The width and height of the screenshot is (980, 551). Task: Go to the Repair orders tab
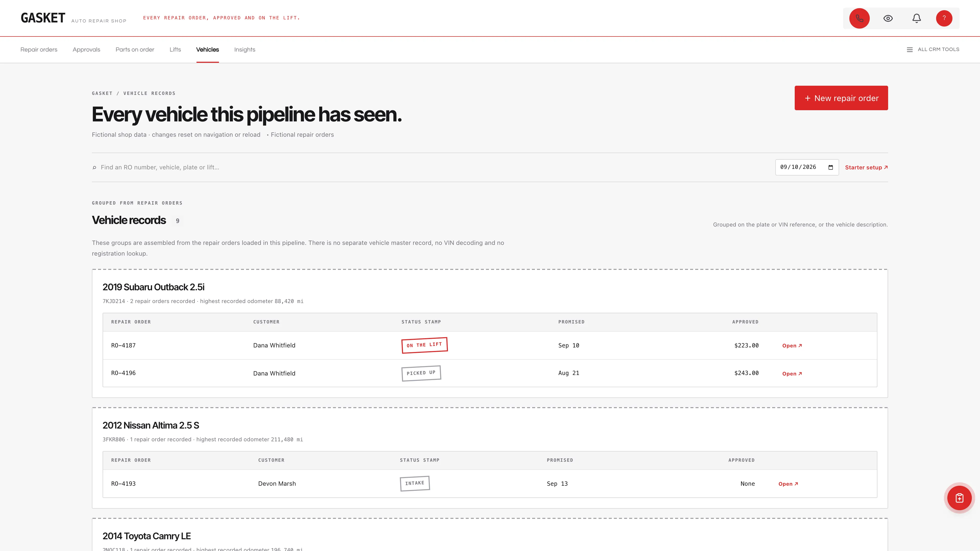click(39, 49)
